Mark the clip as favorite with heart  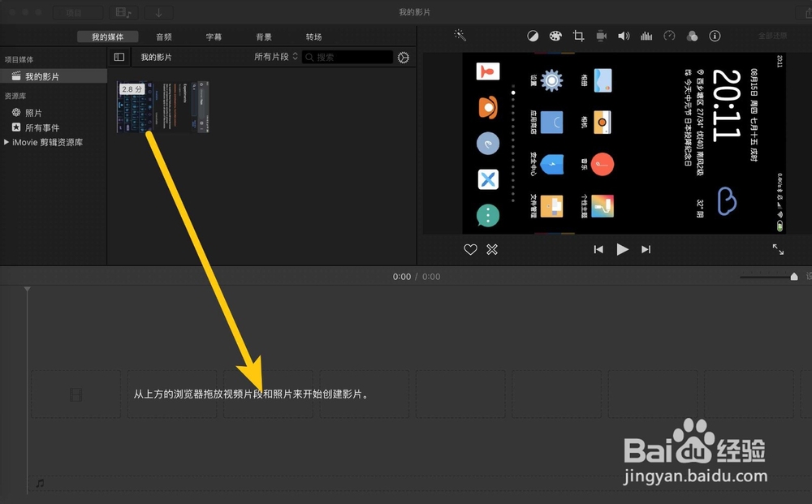(x=470, y=249)
